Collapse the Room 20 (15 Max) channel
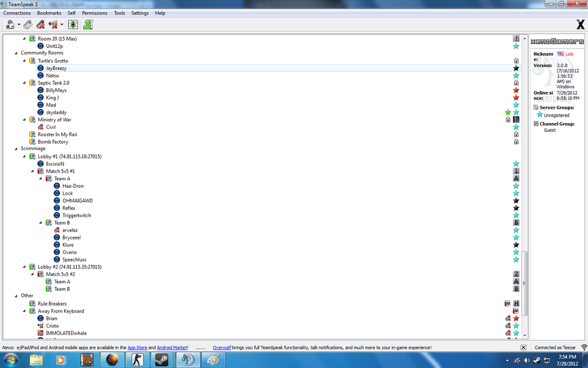588x368 pixels. [x=24, y=39]
